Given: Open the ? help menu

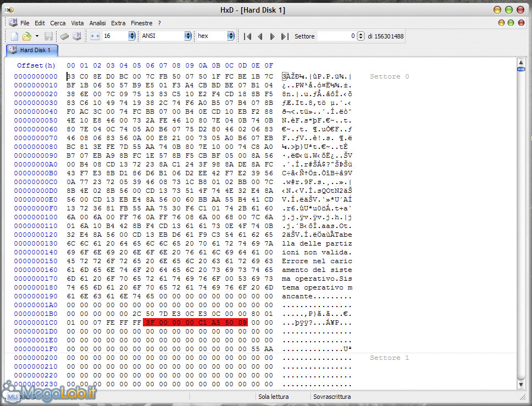Looking at the screenshot, I should (159, 23).
